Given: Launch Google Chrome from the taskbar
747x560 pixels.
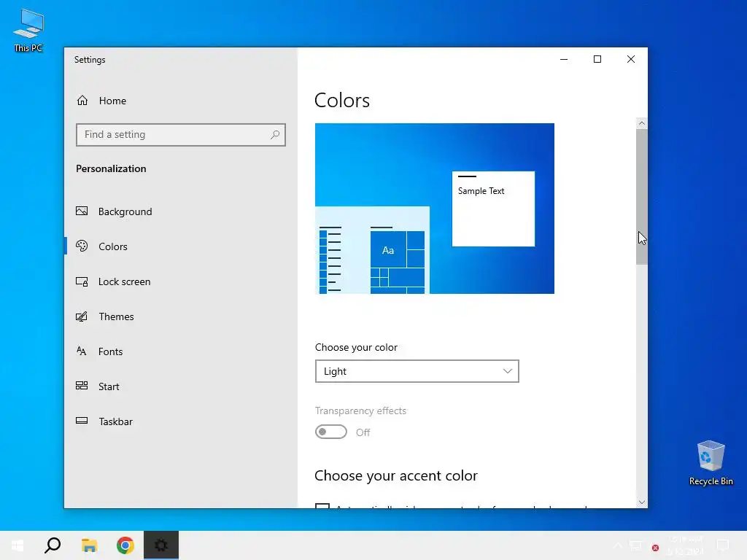Looking at the screenshot, I should [125, 545].
